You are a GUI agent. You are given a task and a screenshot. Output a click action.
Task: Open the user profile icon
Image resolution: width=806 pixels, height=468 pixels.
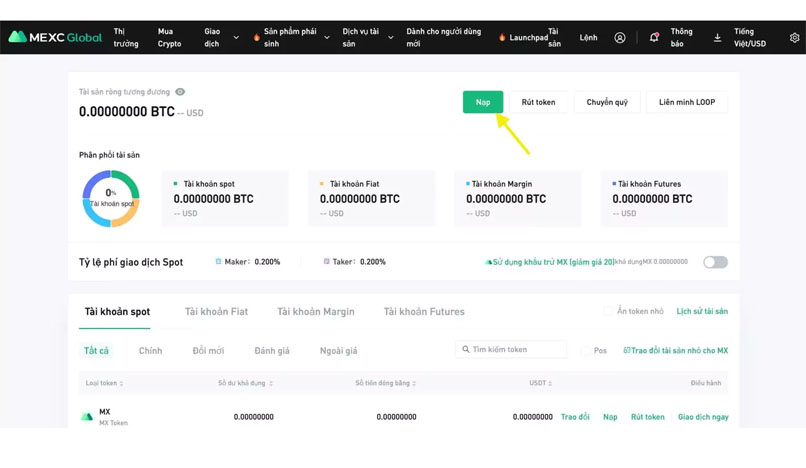[620, 38]
